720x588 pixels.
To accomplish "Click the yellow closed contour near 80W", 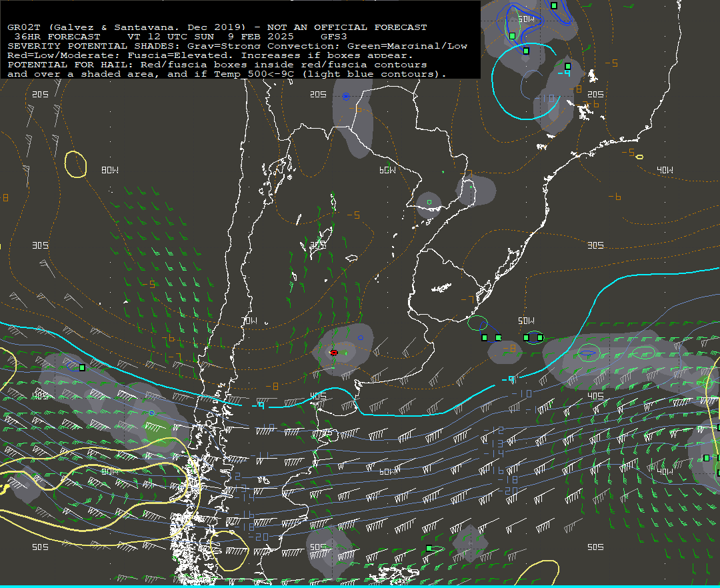I will (76, 164).
